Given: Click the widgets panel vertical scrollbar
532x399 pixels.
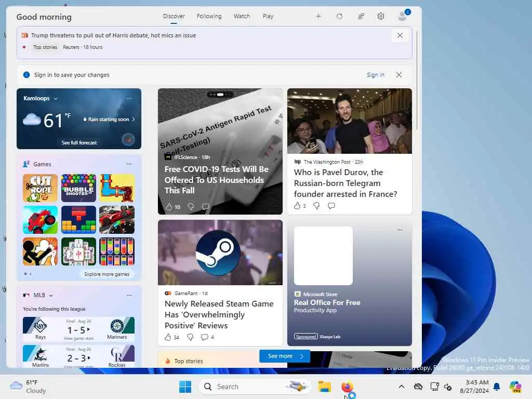Looking at the screenshot, I should point(417,80).
